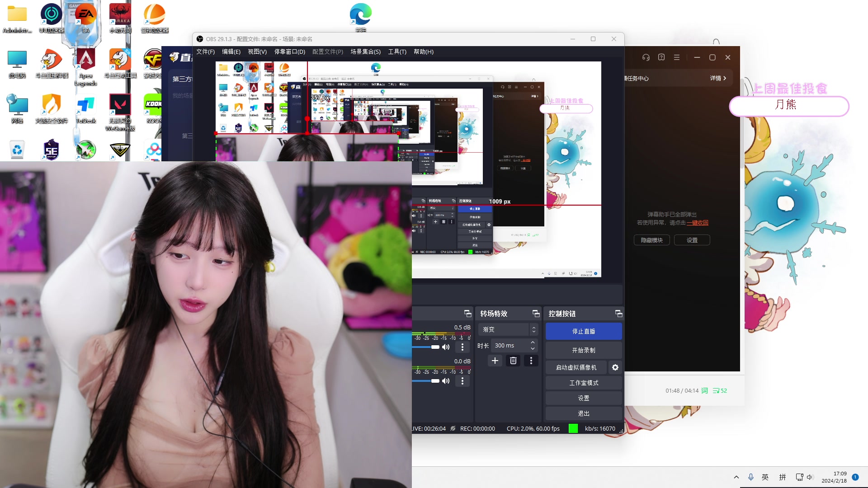Open the 雷神加速器 desktop shortcut
The width and height of the screenshot is (868, 488).
(x=155, y=18)
